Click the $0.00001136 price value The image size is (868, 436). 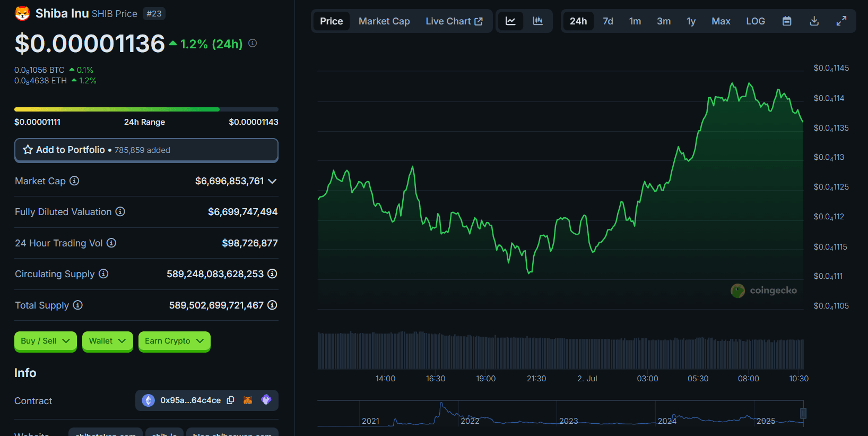click(90, 44)
